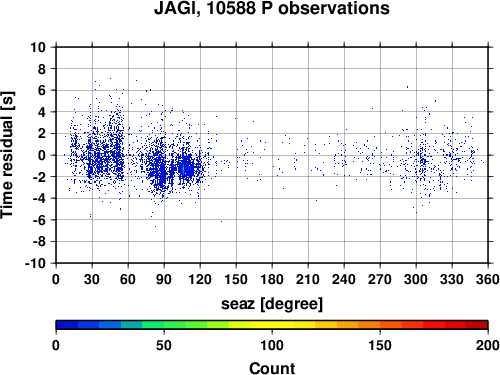Click the colorbar tick label 50
Image resolution: width=500 pixels, height=375 pixels.
164,345
